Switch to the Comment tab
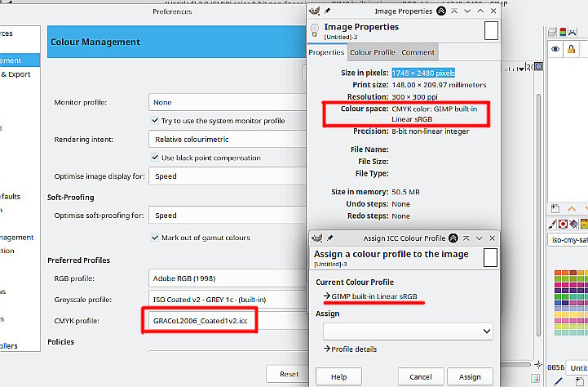Image resolution: width=588 pixels, height=387 pixels. point(418,52)
